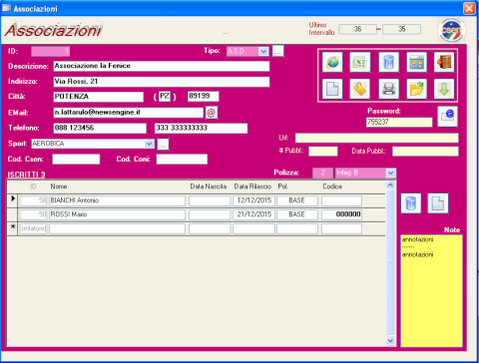Open the windows form icon in the toolbar
479x363 pixels.
pyautogui.click(x=417, y=62)
